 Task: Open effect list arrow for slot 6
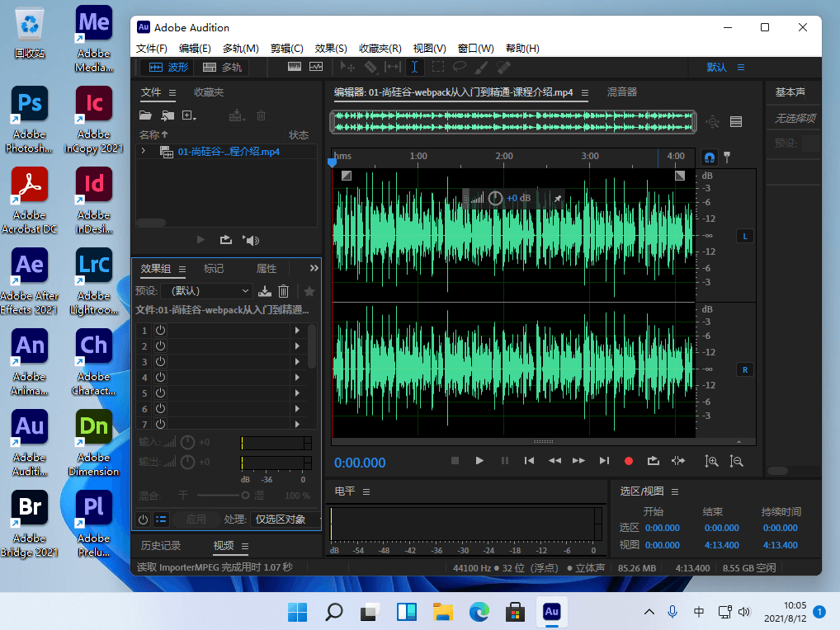[x=297, y=408]
